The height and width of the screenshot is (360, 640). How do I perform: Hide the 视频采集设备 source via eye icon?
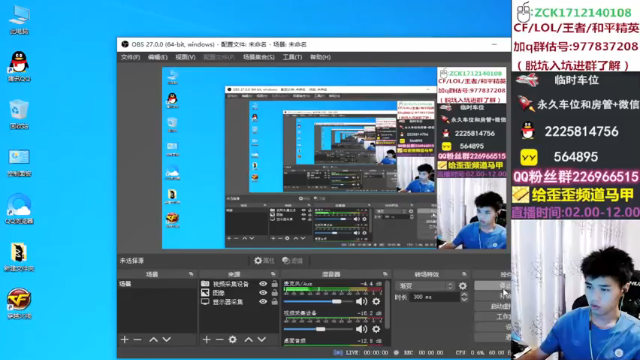tap(263, 284)
